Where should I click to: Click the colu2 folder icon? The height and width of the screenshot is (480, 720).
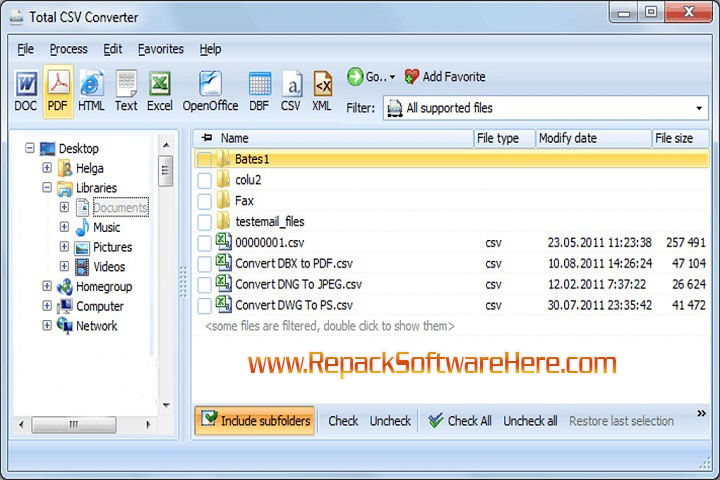pyautogui.click(x=223, y=179)
